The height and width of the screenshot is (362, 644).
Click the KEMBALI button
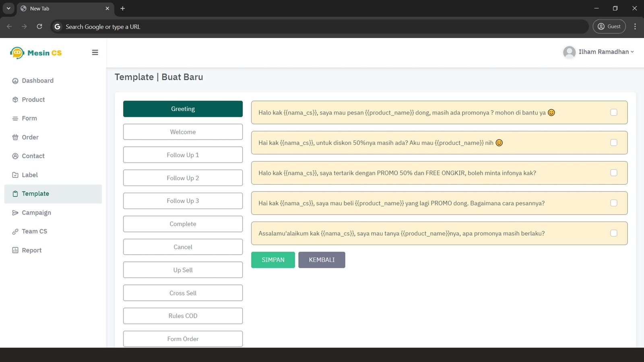pos(322,260)
